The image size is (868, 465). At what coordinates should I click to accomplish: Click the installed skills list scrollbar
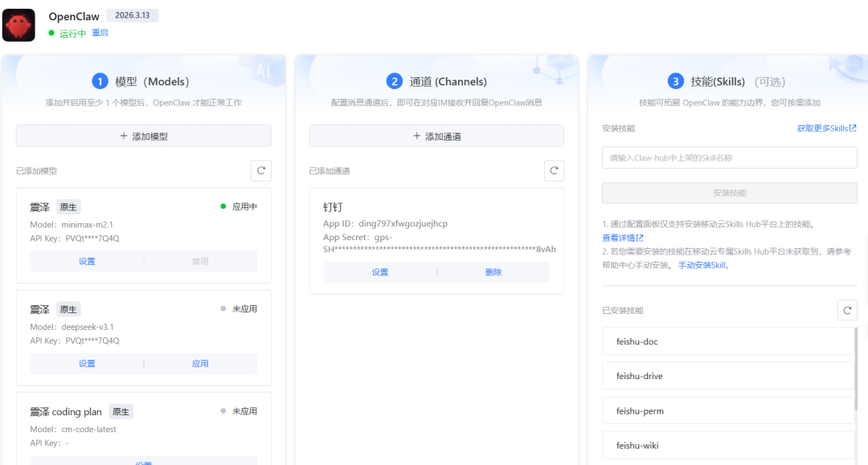coord(857,369)
